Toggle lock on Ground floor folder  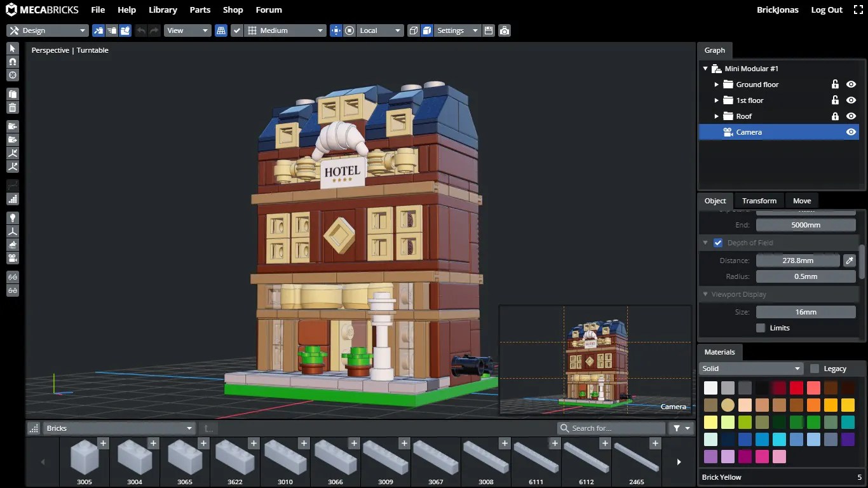coord(835,85)
